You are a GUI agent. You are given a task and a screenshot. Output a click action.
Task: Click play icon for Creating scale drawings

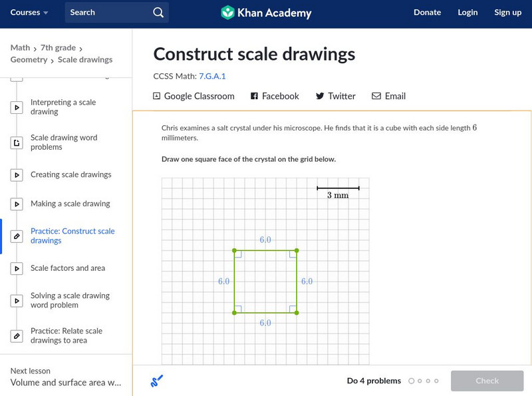[17, 175]
